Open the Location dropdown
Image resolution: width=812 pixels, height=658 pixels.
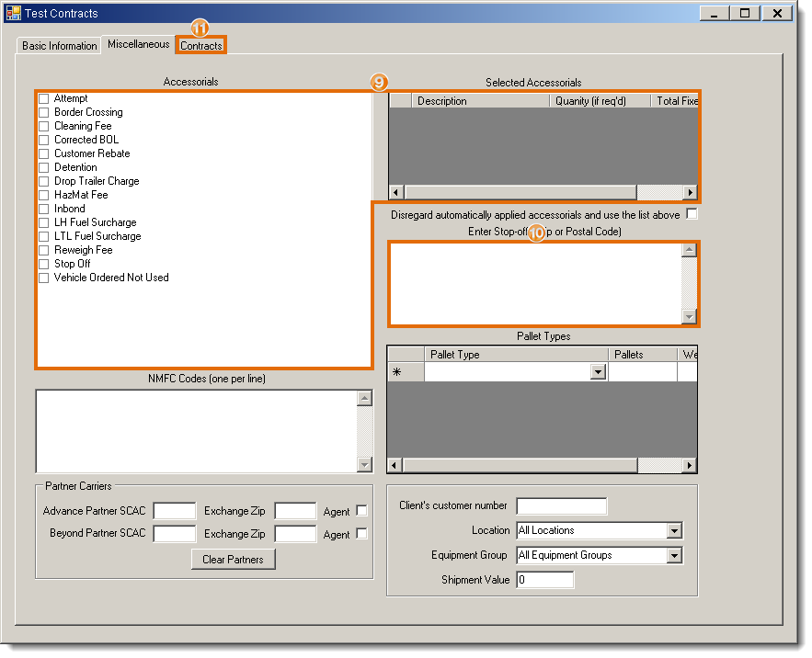(x=674, y=531)
